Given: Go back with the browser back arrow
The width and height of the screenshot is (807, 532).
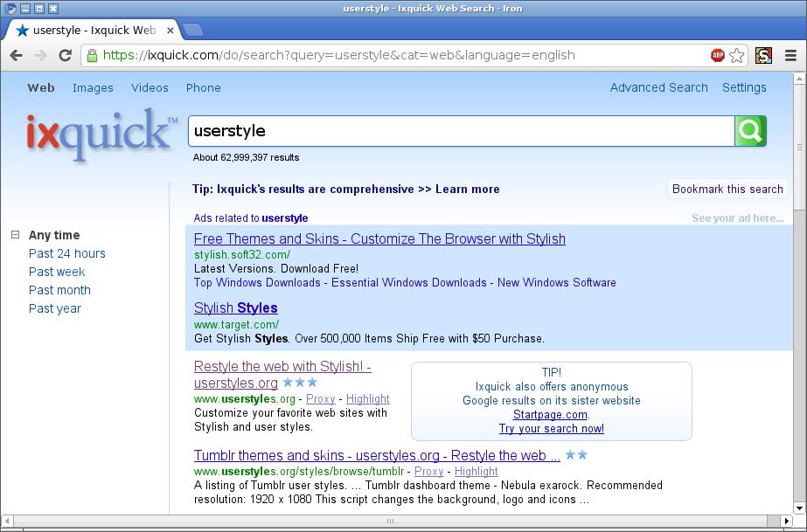Looking at the screenshot, I should click(x=16, y=56).
